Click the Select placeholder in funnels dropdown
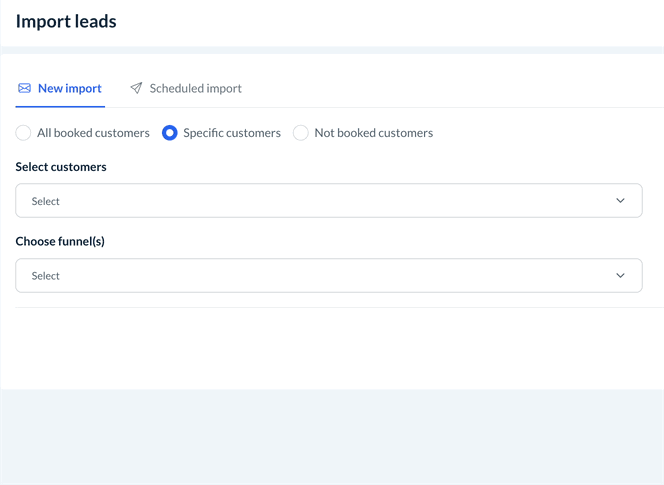This screenshot has height=485, width=664. tap(46, 276)
